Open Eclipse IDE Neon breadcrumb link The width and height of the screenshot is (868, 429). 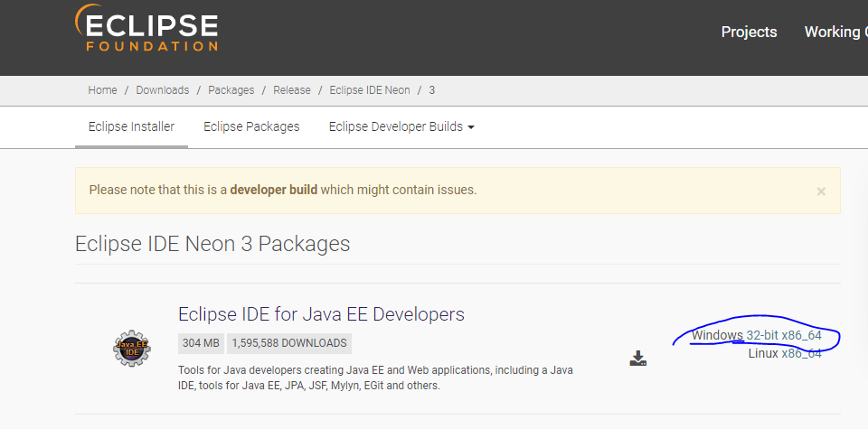tap(370, 90)
